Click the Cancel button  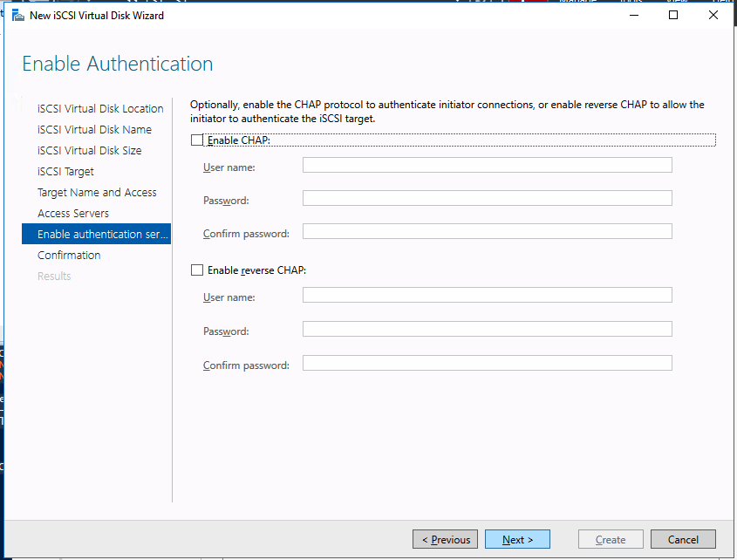pyautogui.click(x=683, y=540)
